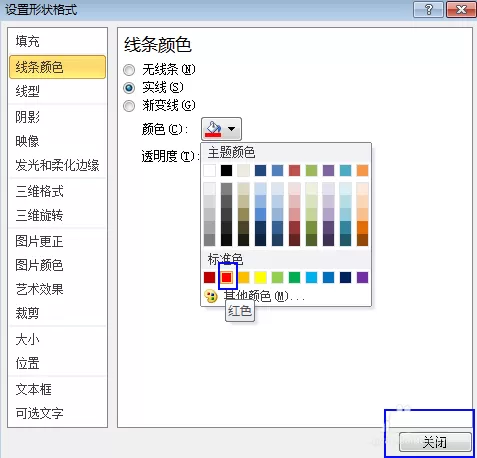This screenshot has height=458, width=477.
Task: Pick standard orange swatch
Action: [244, 277]
